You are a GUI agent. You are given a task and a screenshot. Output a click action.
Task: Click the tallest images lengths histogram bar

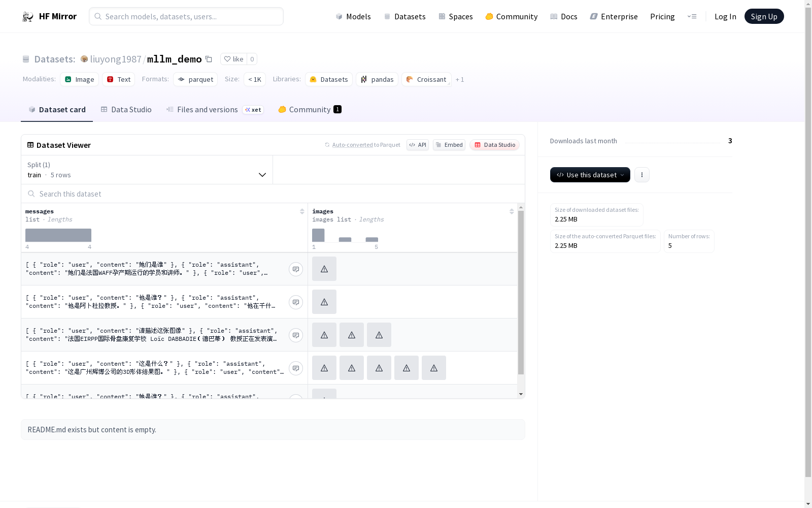tap(318, 235)
